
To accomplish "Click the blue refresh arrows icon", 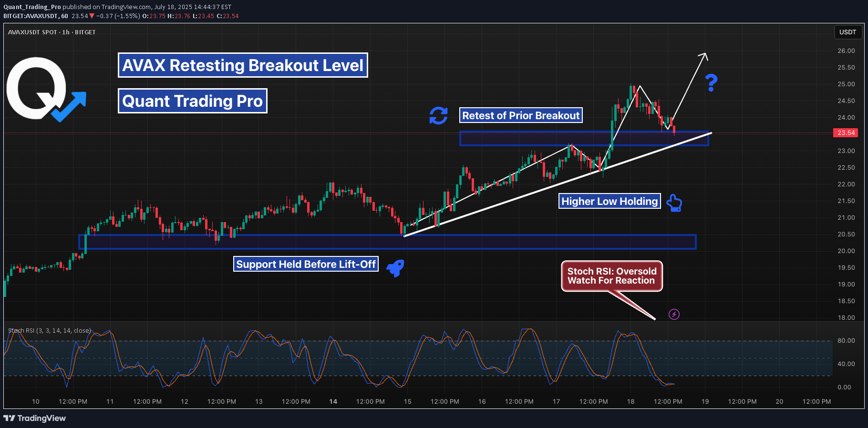I will [x=438, y=115].
